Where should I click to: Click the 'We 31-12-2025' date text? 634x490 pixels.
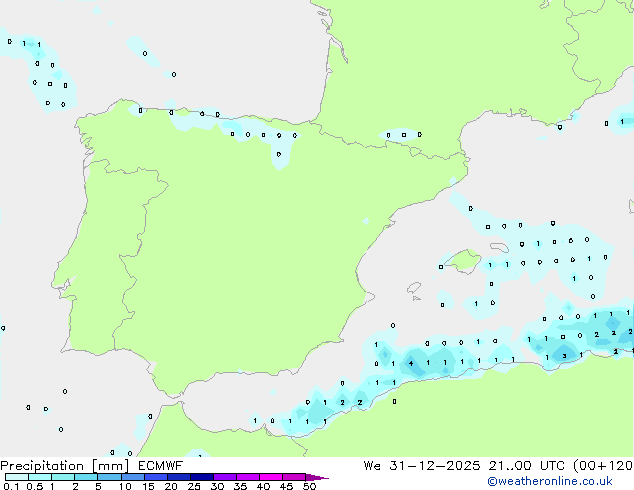click(x=422, y=466)
